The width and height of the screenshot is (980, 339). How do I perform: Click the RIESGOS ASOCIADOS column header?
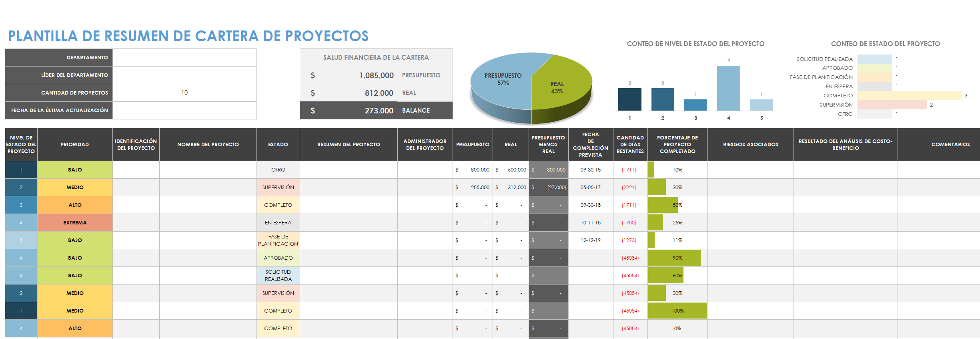[751, 145]
